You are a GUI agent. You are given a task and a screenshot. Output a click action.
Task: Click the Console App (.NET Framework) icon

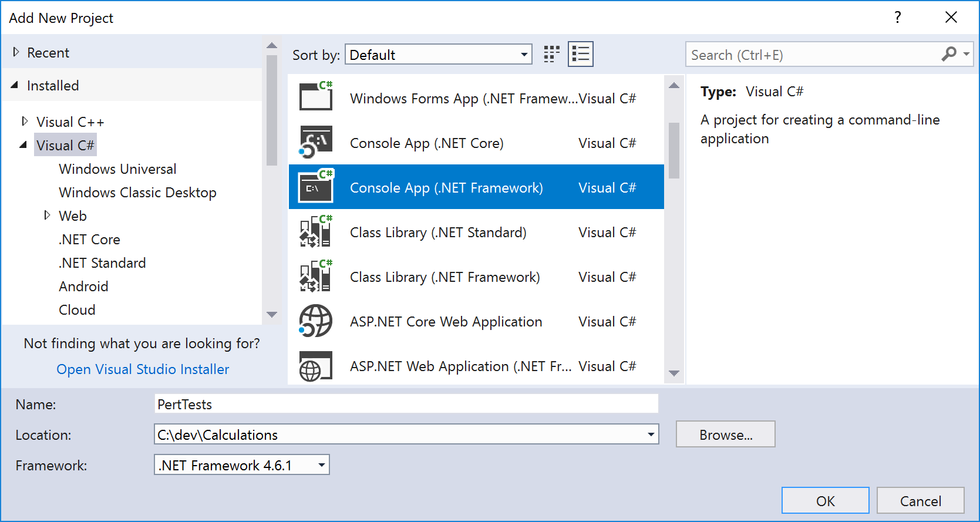316,187
